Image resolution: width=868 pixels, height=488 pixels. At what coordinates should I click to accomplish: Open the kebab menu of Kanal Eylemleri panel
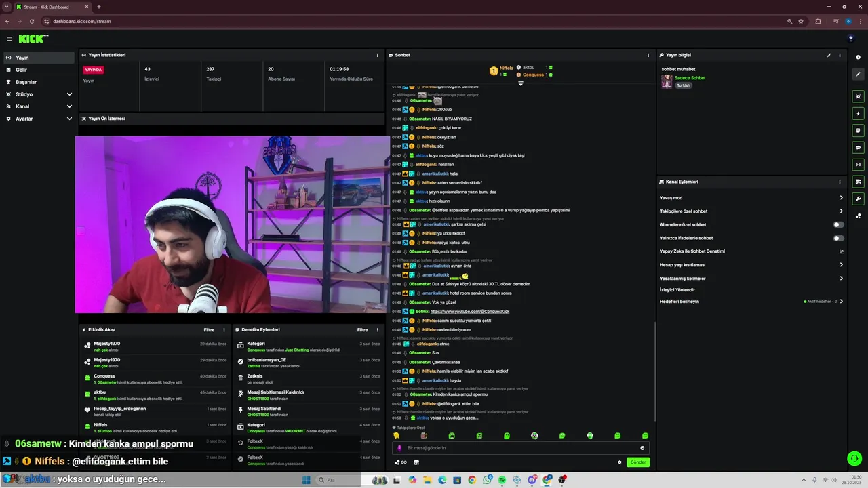point(840,182)
